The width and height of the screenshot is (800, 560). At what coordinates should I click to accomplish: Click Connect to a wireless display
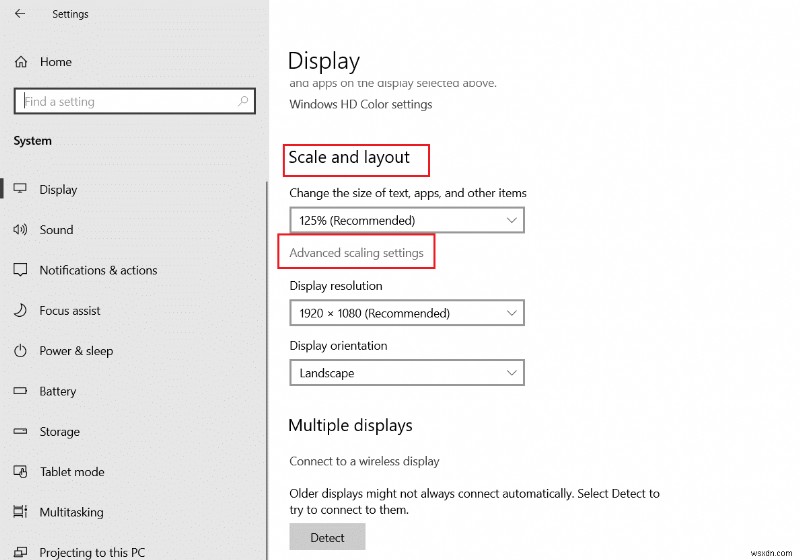[364, 461]
